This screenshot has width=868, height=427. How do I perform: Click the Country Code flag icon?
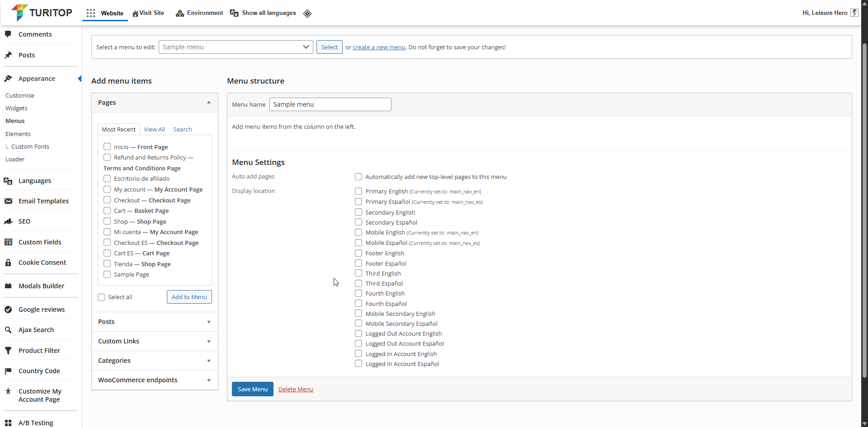8,371
